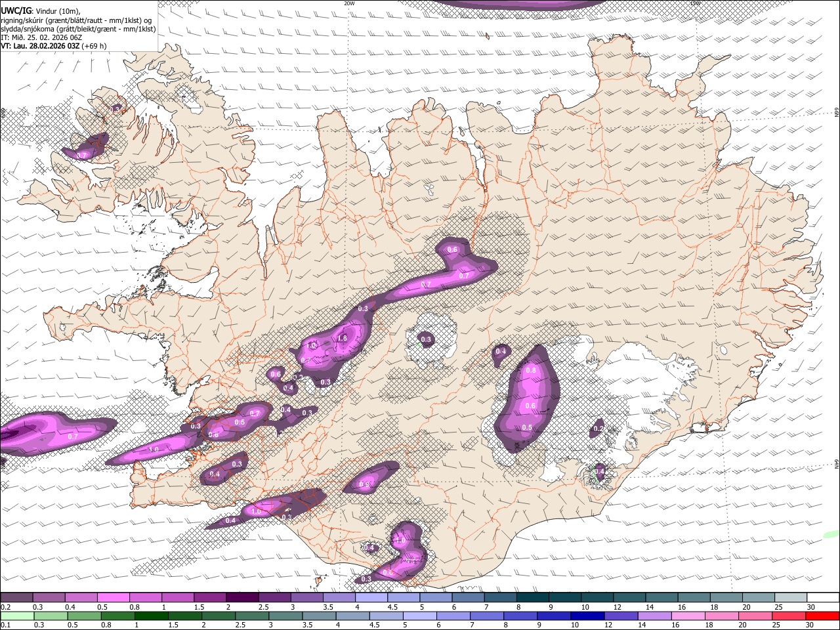Viewport: 840px width, 630px height.
Task: Pick the pale grey 25–30 swatch, upper legend
Action: click(791, 598)
